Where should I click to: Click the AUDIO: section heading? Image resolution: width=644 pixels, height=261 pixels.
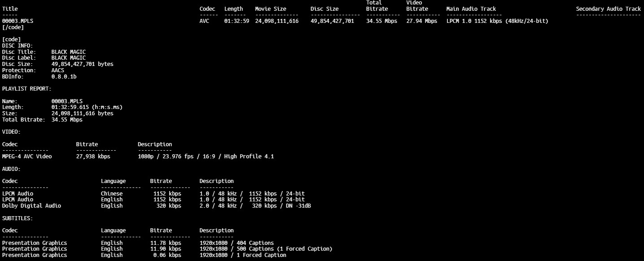[11, 169]
